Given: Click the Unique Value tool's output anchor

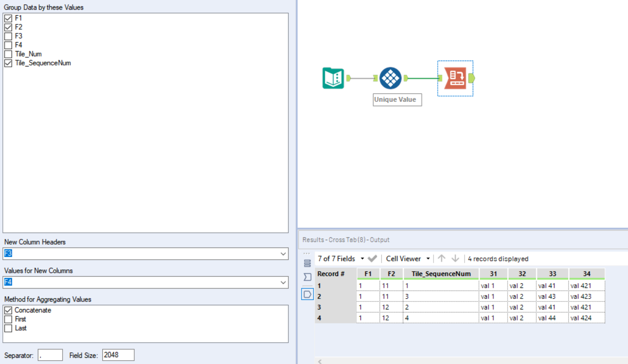Looking at the screenshot, I should pyautogui.click(x=405, y=78).
